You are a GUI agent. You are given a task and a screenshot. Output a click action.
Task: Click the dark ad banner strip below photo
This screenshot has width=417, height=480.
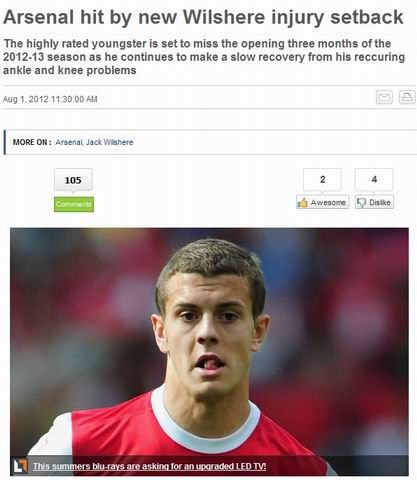[x=209, y=466]
